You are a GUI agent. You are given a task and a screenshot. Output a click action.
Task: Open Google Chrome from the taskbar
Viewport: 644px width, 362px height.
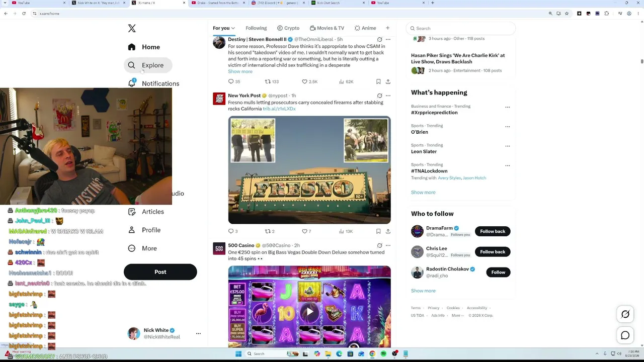372,354
